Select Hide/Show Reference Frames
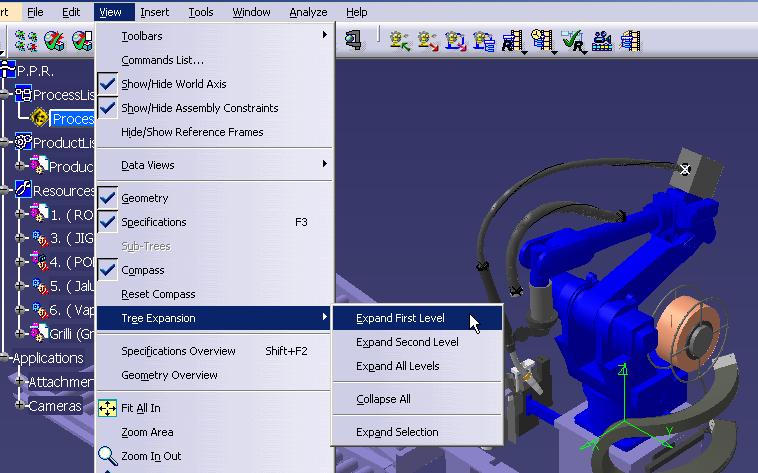 214,132
